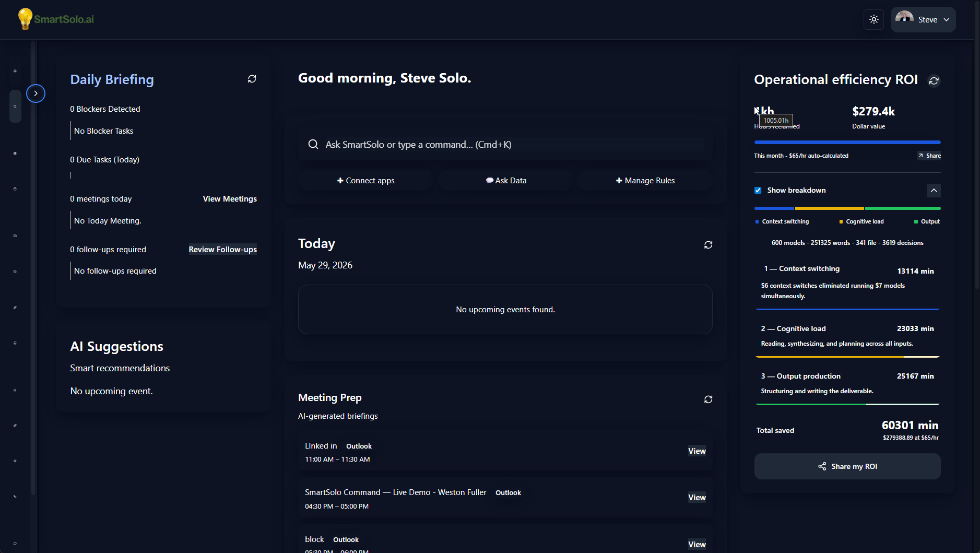Viewport: 980px width, 553px height.
Task: Open the inbox mail icon in sidebar
Action: pyautogui.click(x=15, y=236)
